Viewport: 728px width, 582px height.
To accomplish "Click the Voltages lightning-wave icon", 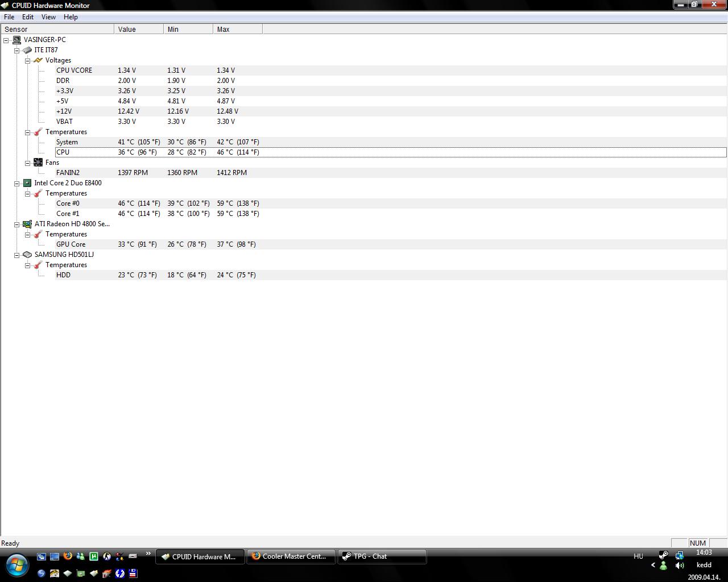I will (x=38, y=60).
